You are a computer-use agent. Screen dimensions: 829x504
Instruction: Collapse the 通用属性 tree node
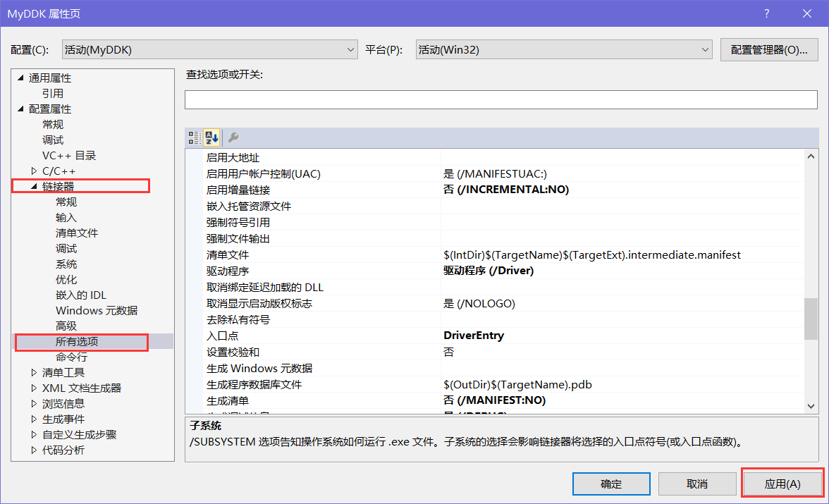coord(21,78)
